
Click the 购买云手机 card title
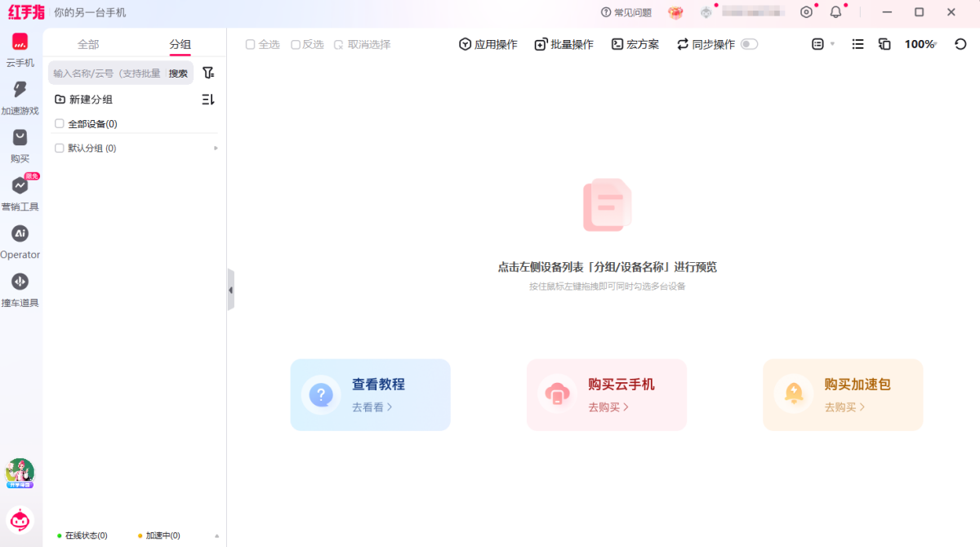click(621, 385)
